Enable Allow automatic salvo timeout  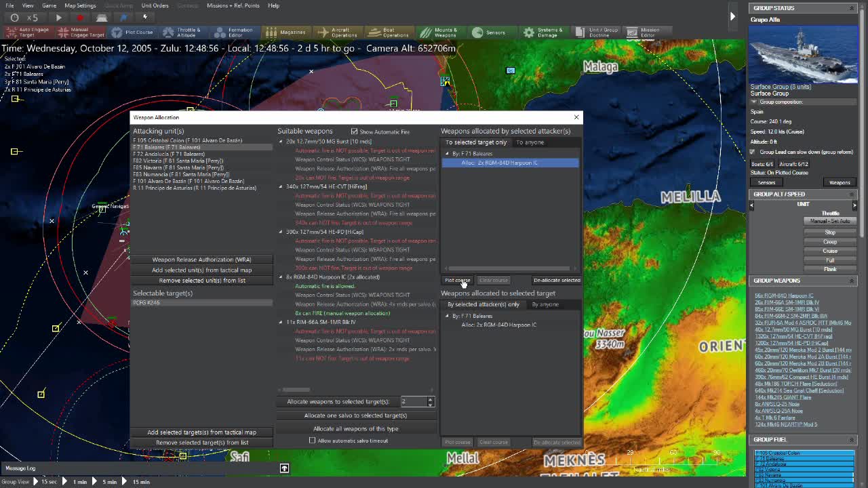[x=312, y=441]
